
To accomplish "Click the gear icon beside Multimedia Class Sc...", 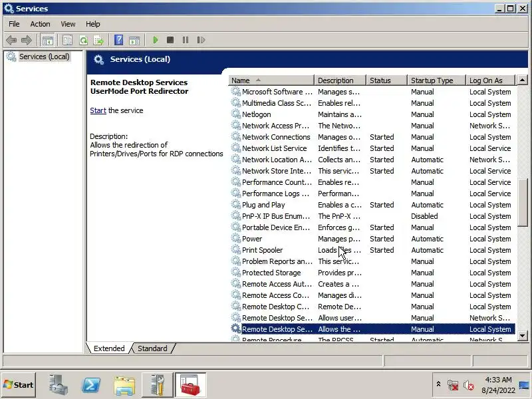I will 236,102.
